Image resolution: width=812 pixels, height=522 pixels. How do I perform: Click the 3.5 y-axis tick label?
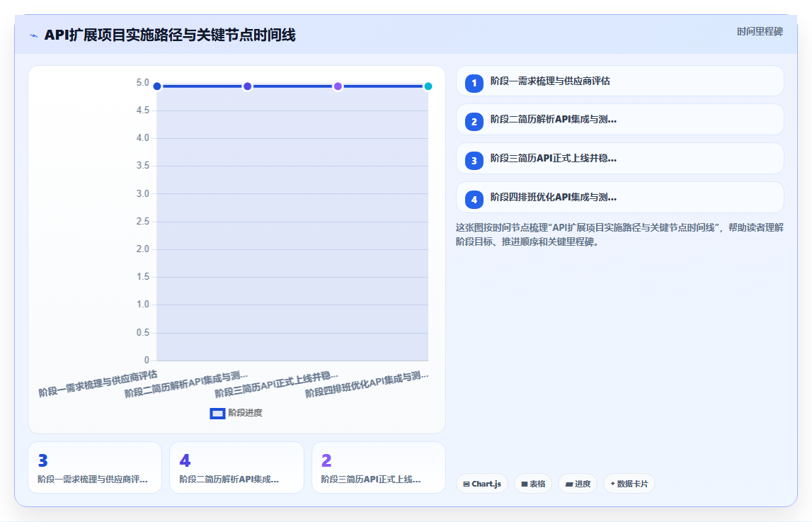[x=142, y=166]
